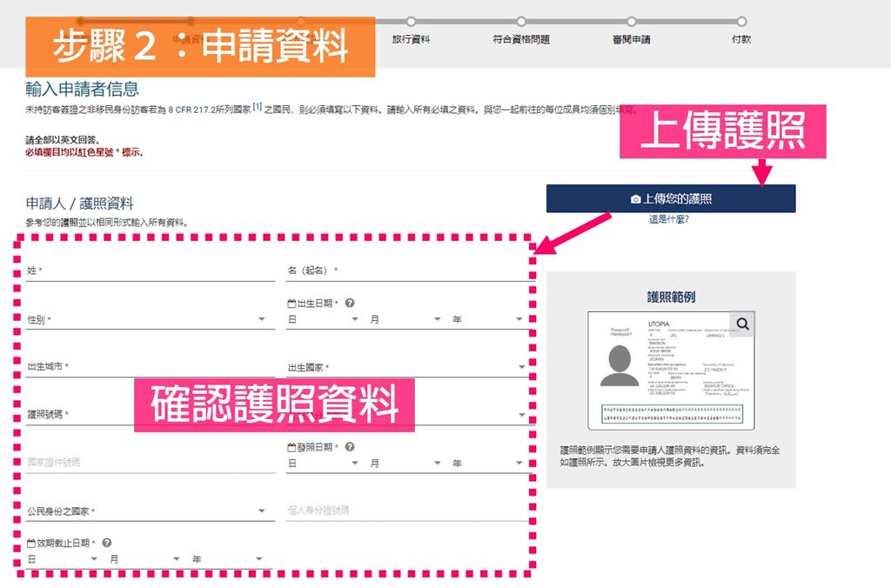
Task: Open the 性別 gender dropdown
Action: coord(151,319)
